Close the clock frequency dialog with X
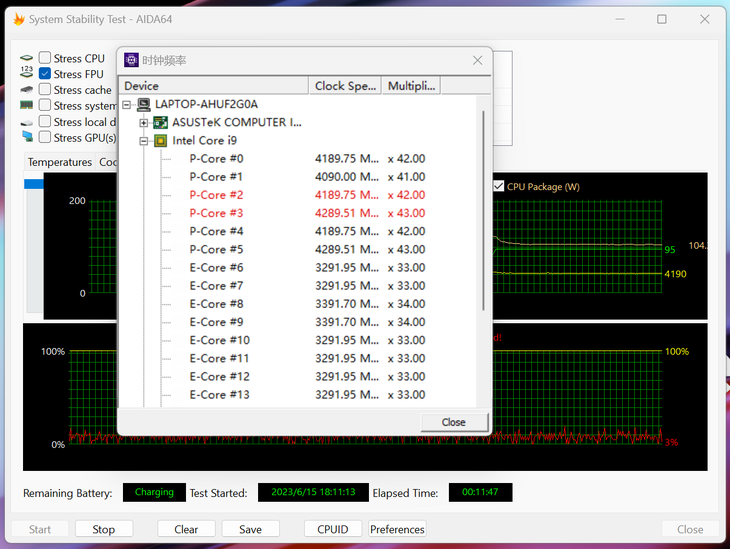The image size is (730, 549). pyautogui.click(x=477, y=61)
